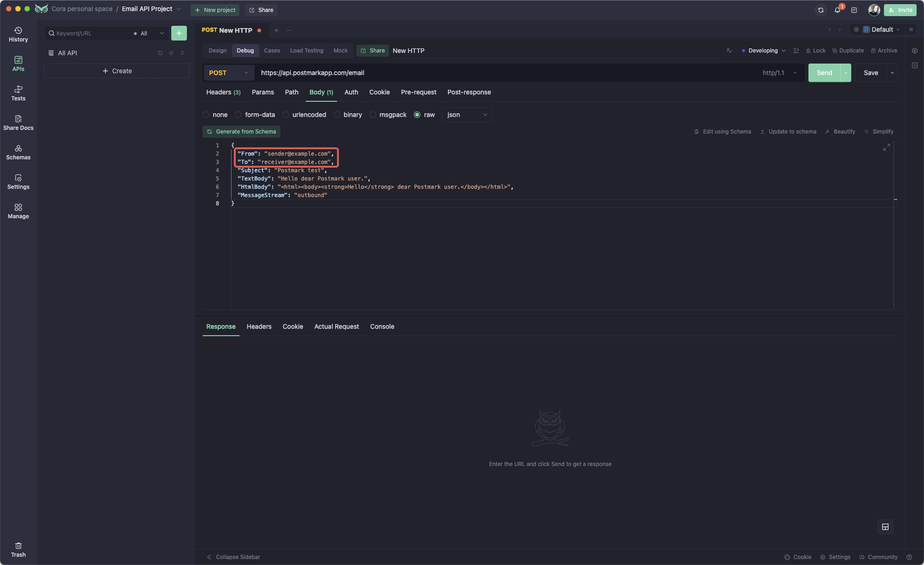
Task: Click the green plus button next to search
Action: click(179, 33)
